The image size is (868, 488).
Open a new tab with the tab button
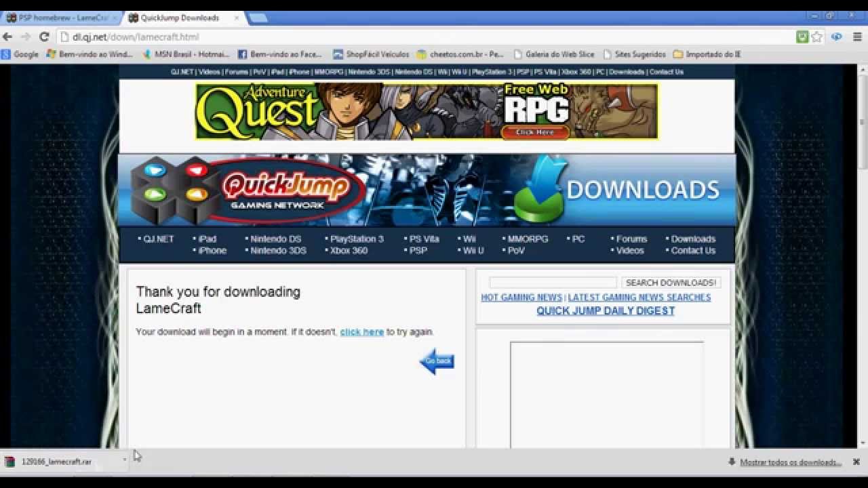258,18
